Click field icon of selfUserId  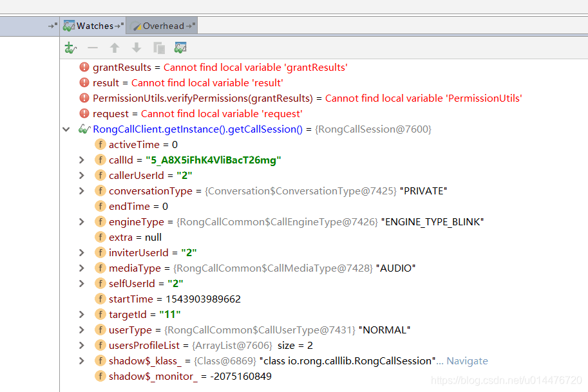click(x=100, y=284)
